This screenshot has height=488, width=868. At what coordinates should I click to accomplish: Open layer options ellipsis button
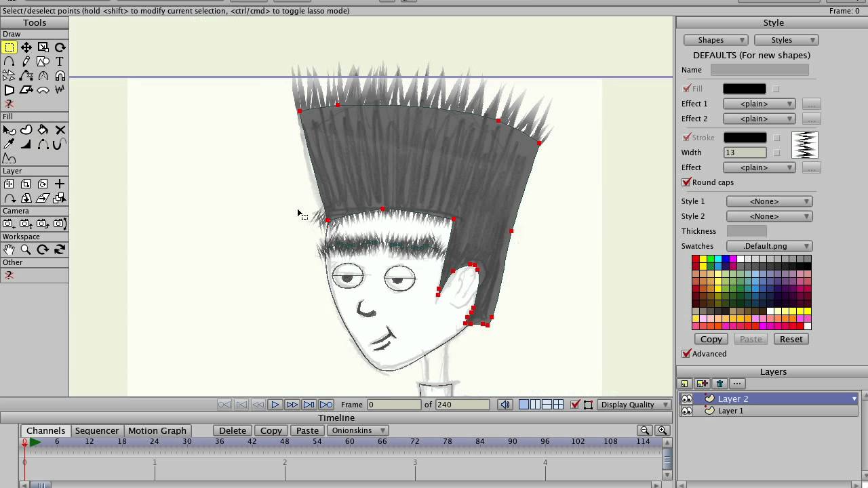737,384
